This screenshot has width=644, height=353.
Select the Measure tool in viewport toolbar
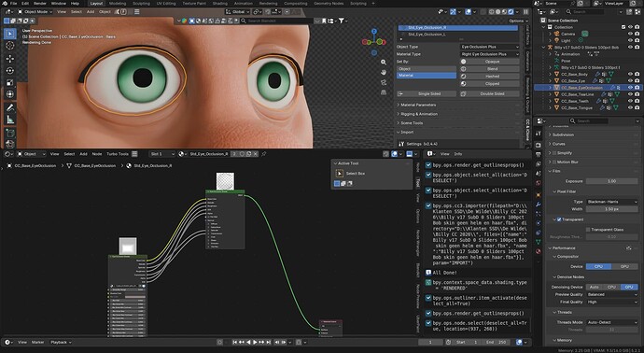coord(10,120)
